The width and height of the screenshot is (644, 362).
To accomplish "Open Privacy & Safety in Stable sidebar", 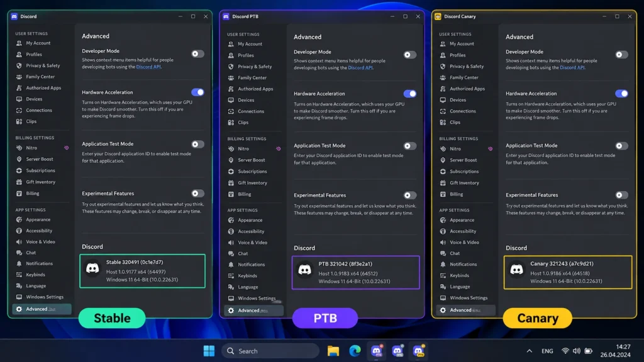I will [x=42, y=65].
